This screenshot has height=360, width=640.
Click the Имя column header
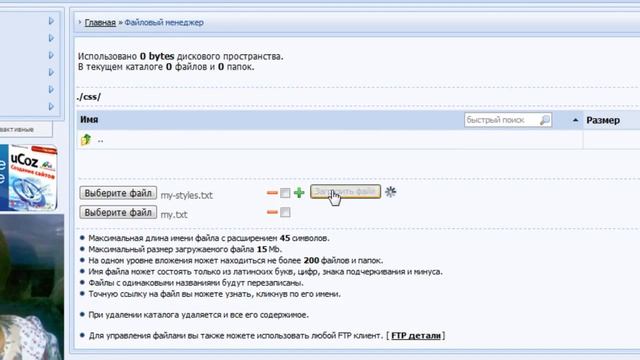click(89, 120)
